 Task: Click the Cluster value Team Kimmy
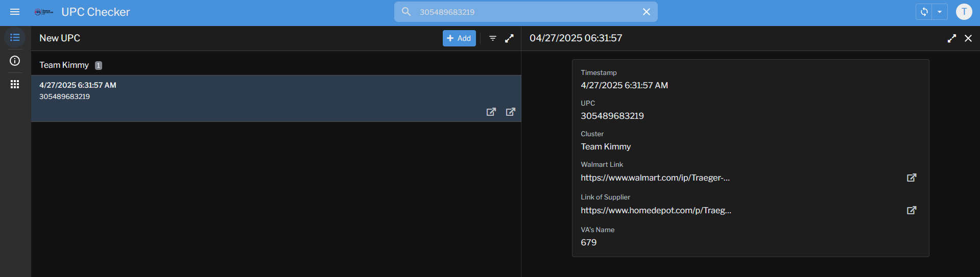click(606, 146)
